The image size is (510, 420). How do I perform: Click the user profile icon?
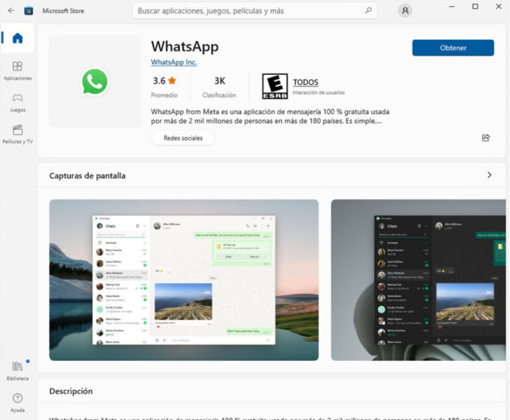pyautogui.click(x=404, y=11)
